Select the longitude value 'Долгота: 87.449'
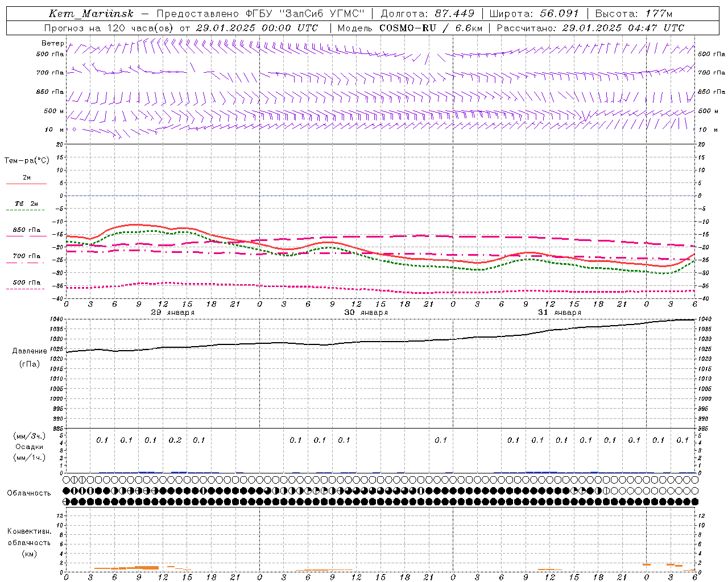Viewport: 728px width, 582px height. (x=428, y=14)
